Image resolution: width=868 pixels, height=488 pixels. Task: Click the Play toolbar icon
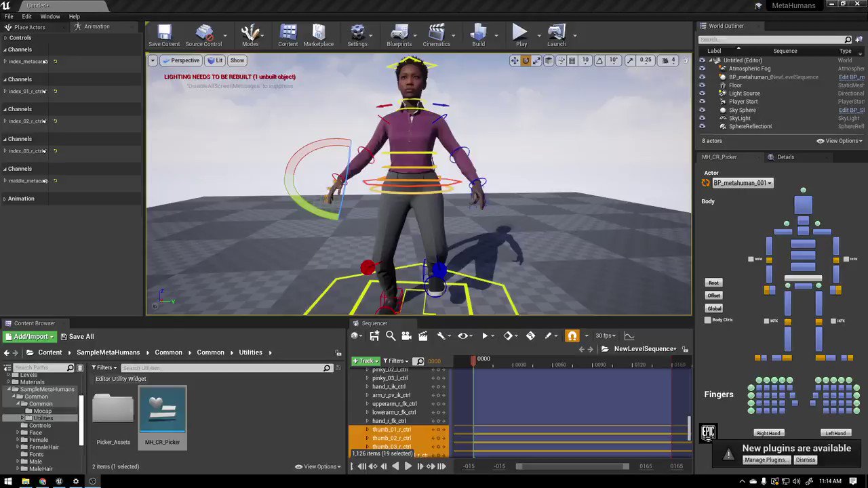tap(521, 36)
